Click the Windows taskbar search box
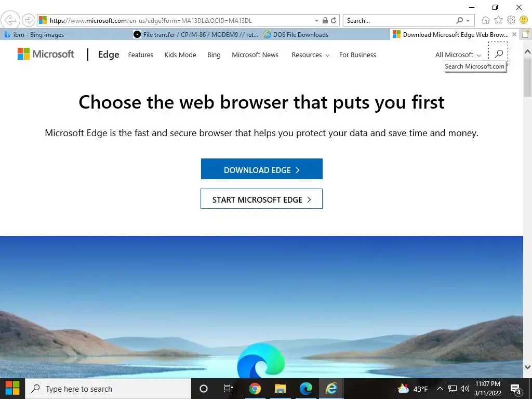Screen dimensions: 532x399 (108, 389)
